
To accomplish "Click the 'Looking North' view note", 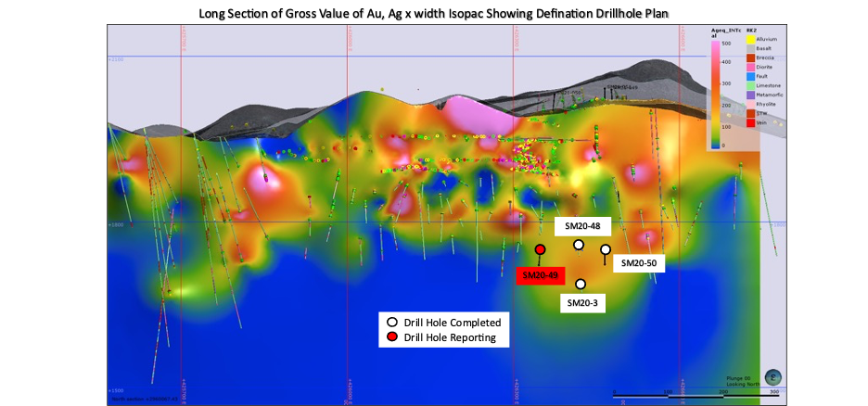I will pyautogui.click(x=743, y=384).
